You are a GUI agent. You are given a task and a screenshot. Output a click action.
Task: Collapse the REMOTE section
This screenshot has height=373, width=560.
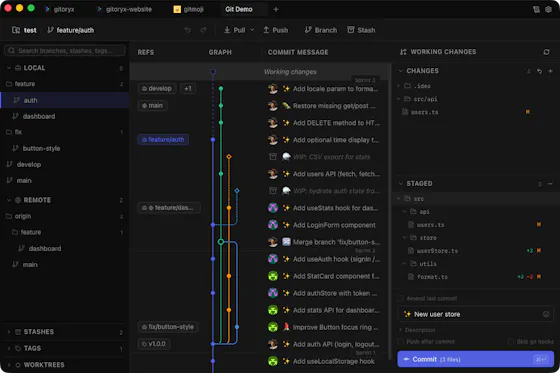pyautogui.click(x=9, y=200)
